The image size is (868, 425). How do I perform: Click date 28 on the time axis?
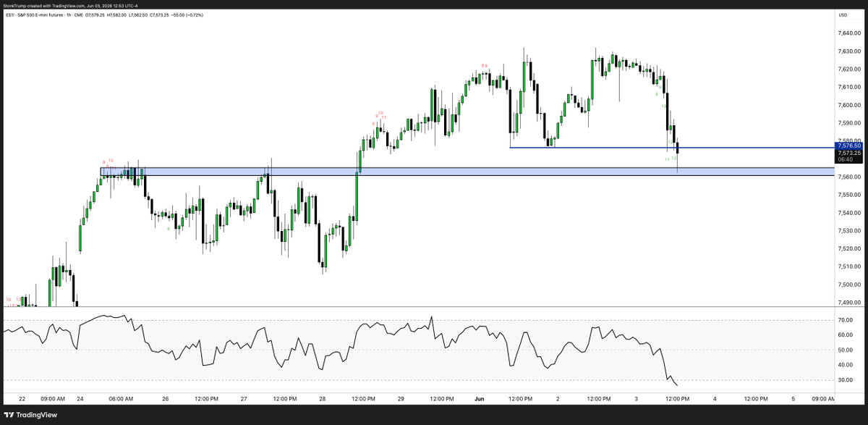tap(322, 399)
